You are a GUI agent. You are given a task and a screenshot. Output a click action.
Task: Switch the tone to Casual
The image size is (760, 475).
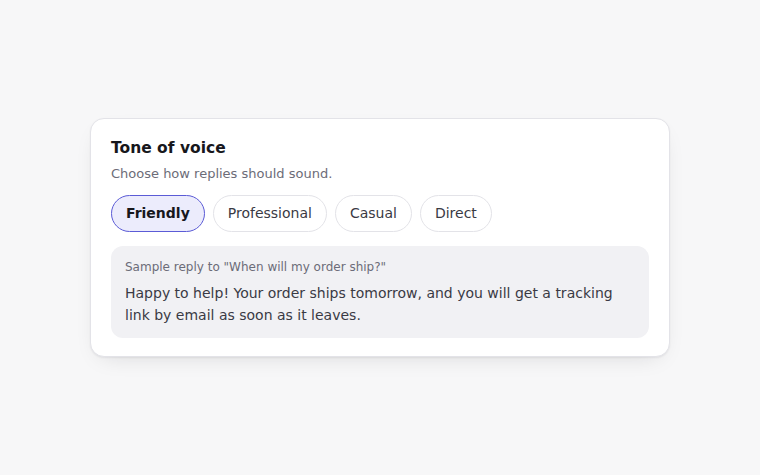tap(373, 213)
